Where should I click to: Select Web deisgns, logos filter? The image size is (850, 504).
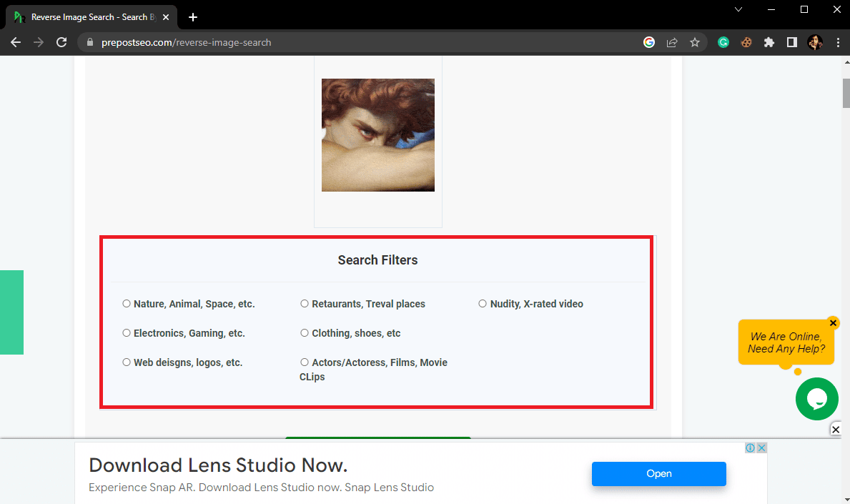127,362
